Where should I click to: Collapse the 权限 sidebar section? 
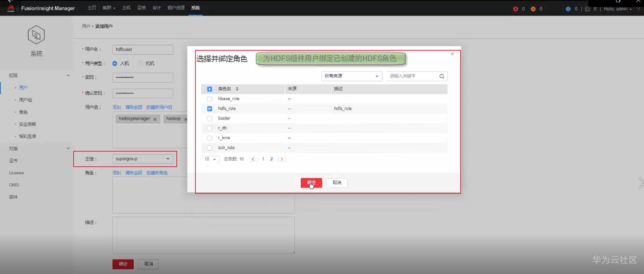pos(68,76)
